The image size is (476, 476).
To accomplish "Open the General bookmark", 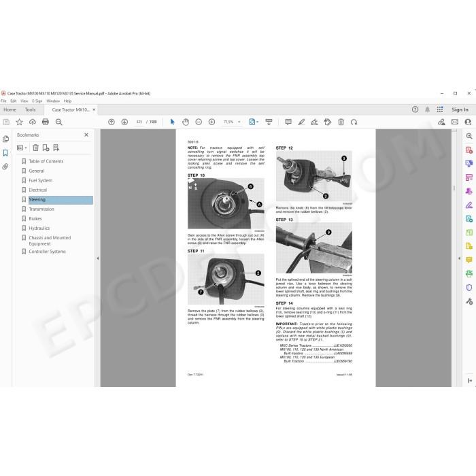I will (37, 171).
